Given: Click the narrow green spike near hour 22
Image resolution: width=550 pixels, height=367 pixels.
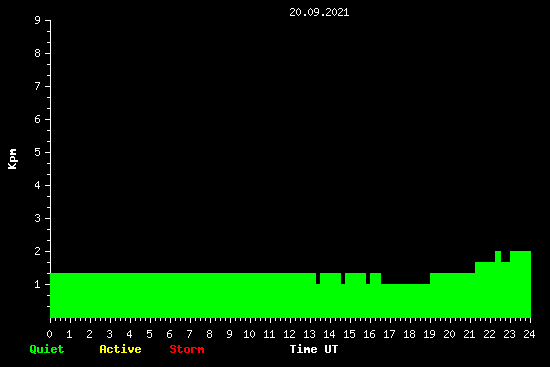Looking at the screenshot, I should [x=498, y=256].
